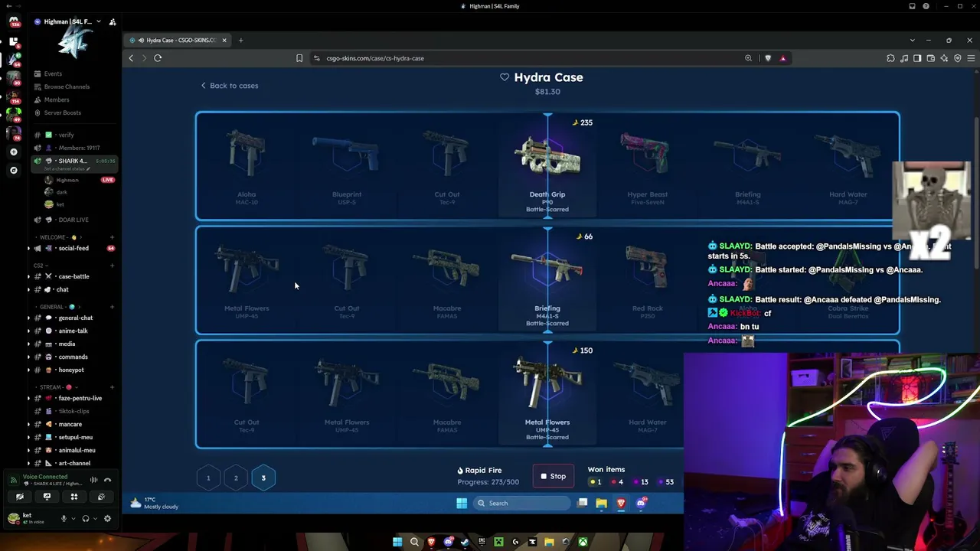
Task: Invite people to the server
Action: [x=113, y=22]
